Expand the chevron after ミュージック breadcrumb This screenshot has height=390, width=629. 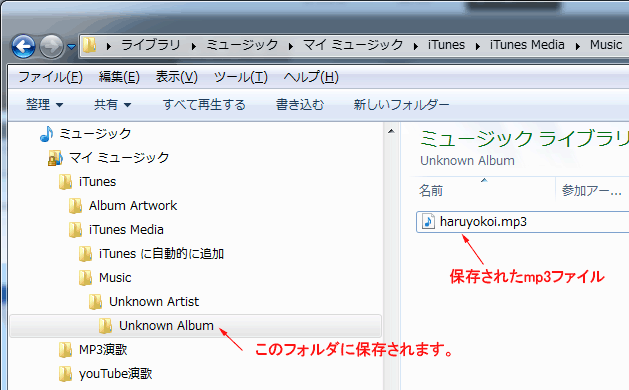point(291,47)
